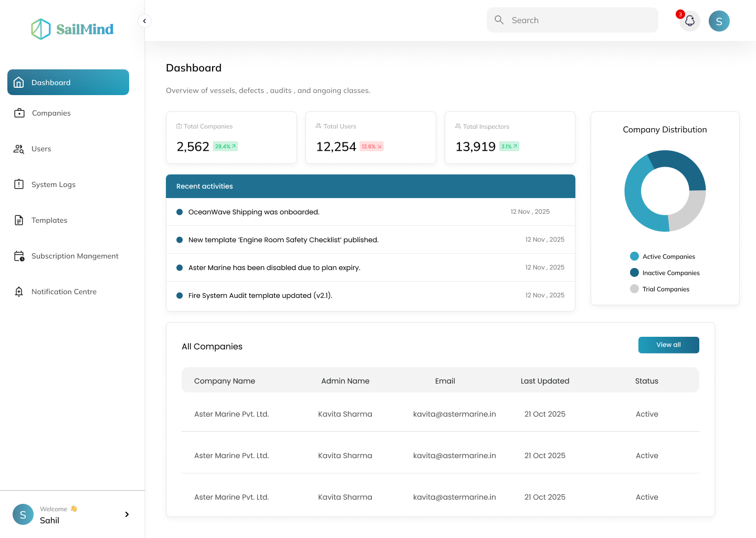Open the notification bell with 3 alerts
The height and width of the screenshot is (538, 756).
click(689, 21)
